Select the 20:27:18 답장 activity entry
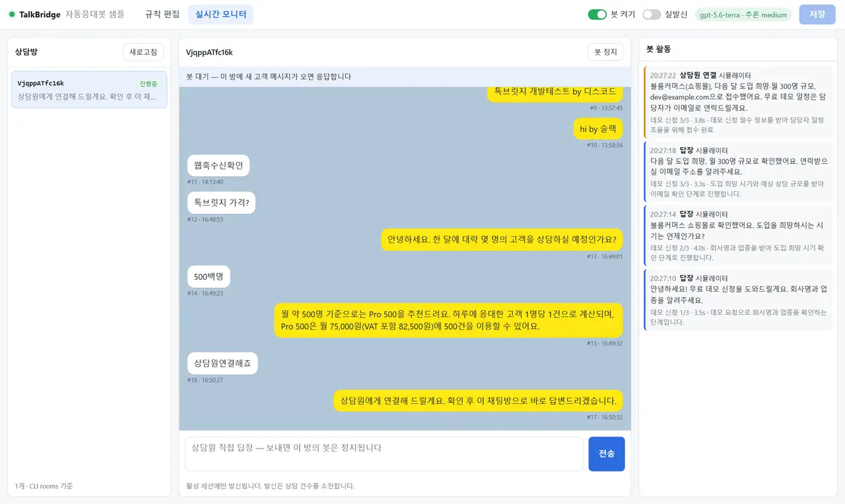 point(738,172)
